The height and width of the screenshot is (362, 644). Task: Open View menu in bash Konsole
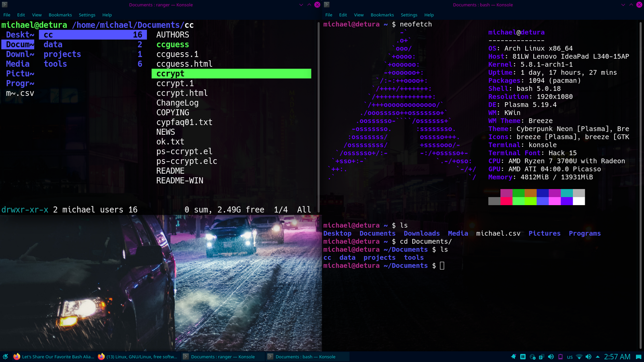click(359, 15)
